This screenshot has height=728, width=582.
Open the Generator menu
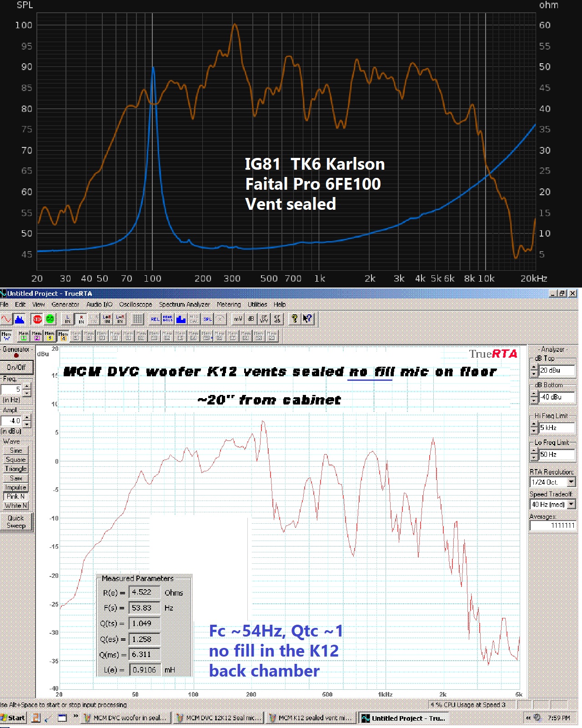click(65, 304)
